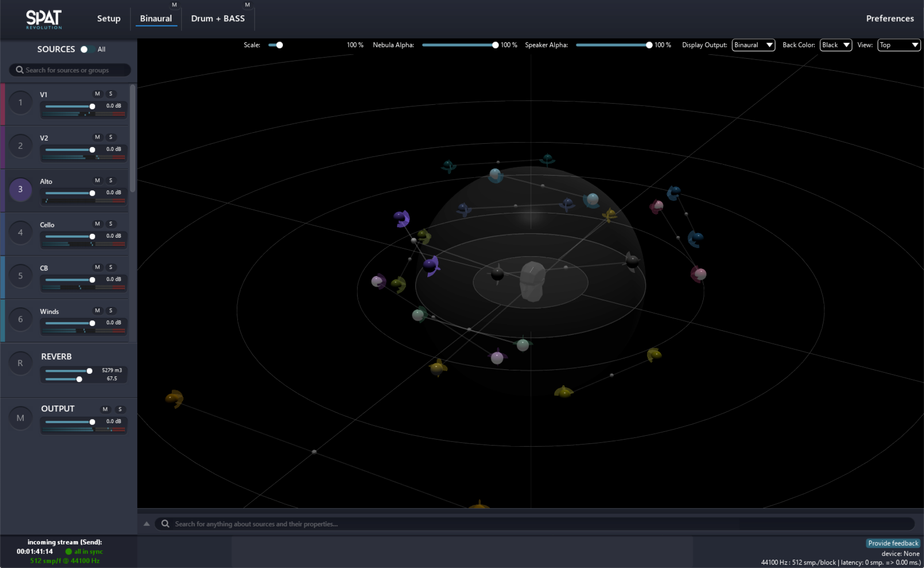The width and height of the screenshot is (924, 568).
Task: Click the search magnifier in the Sources panel
Action: [x=19, y=70]
